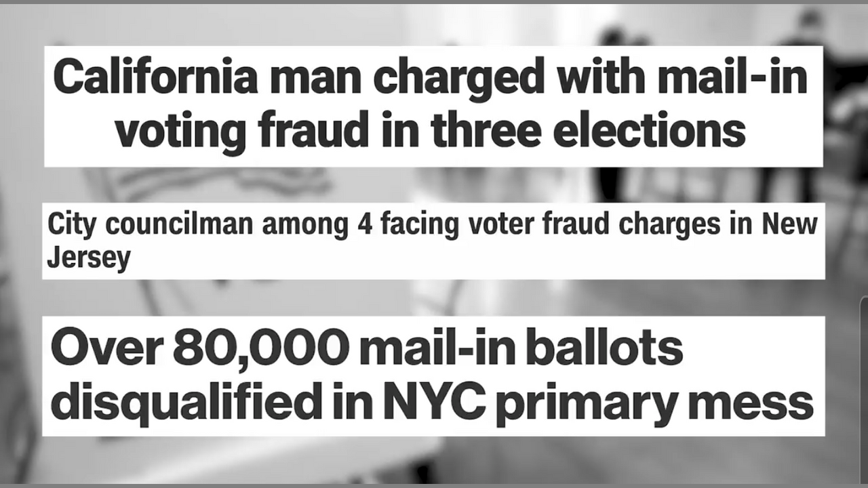Click the blurred background between top two headlines

pos(434,185)
